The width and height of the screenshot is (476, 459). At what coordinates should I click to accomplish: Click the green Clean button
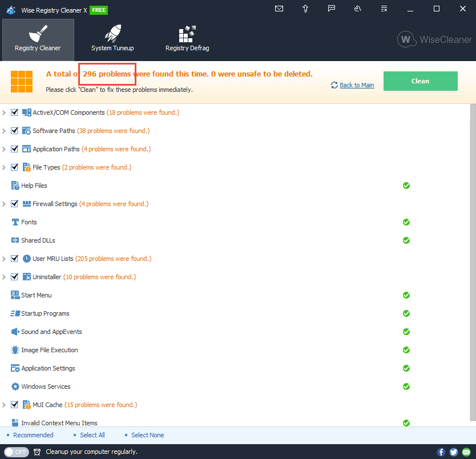pos(421,81)
